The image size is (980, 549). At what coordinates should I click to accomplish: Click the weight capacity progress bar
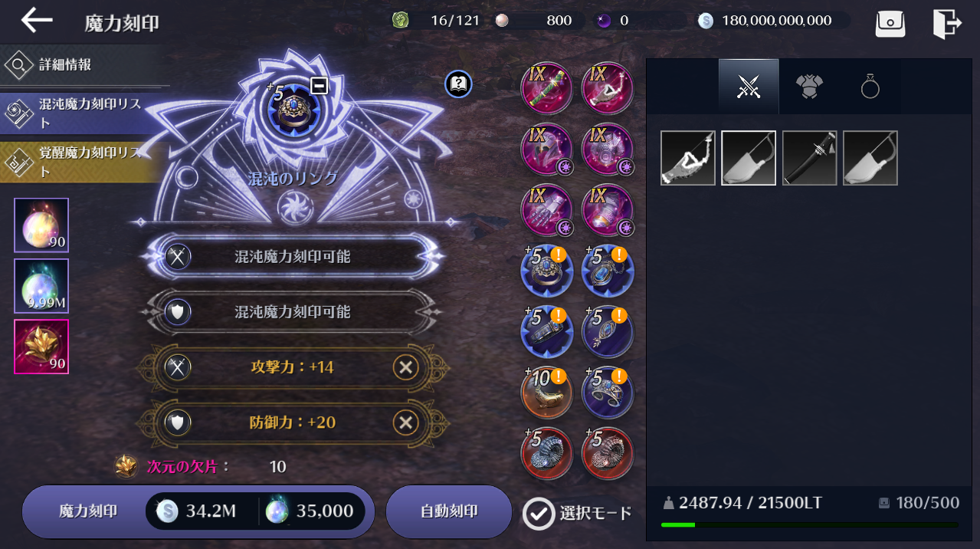point(809,525)
